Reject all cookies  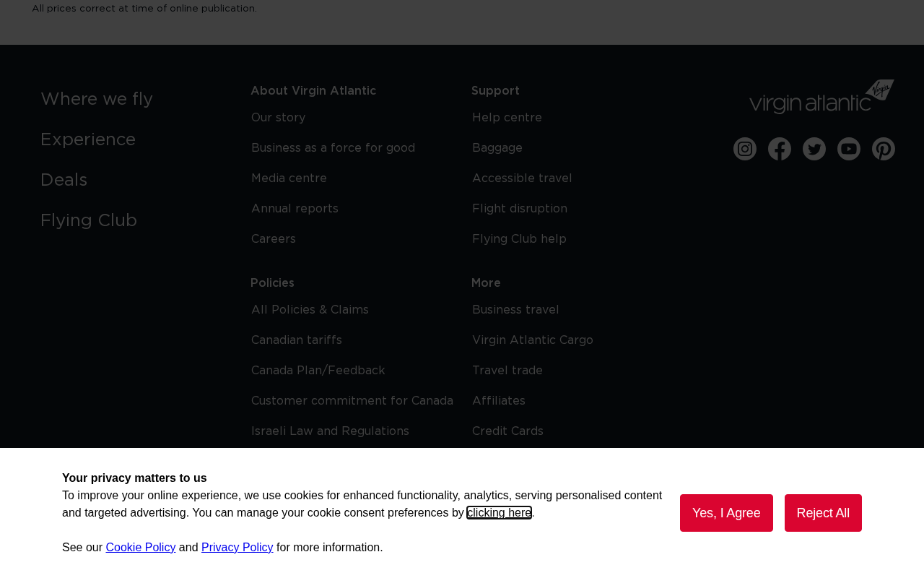(x=823, y=513)
